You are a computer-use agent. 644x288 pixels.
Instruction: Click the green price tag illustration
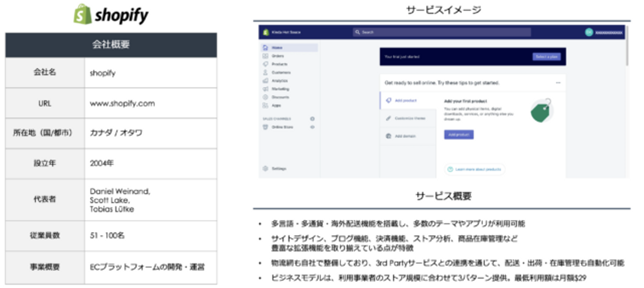(542, 111)
